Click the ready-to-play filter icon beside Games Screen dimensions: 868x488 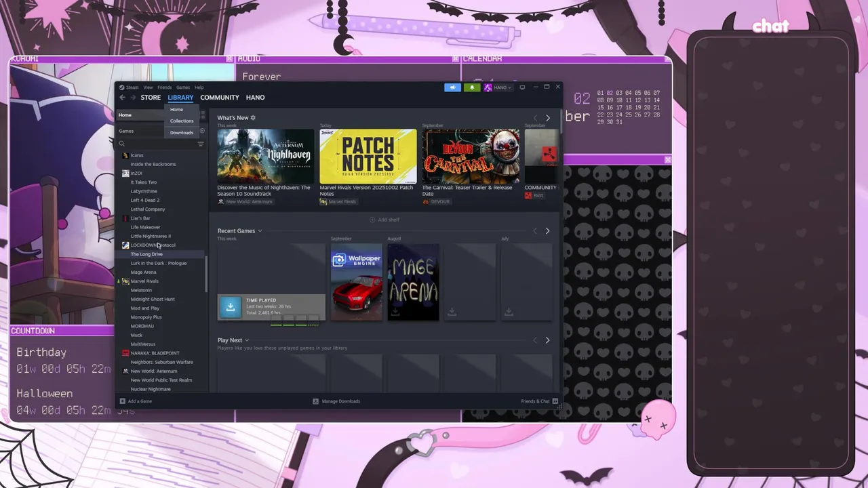[x=202, y=131]
